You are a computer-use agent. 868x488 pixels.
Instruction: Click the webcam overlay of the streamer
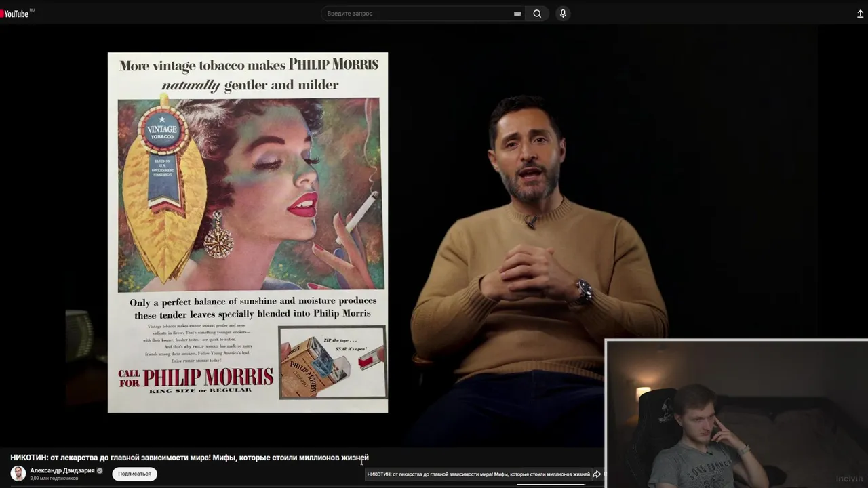(736, 413)
